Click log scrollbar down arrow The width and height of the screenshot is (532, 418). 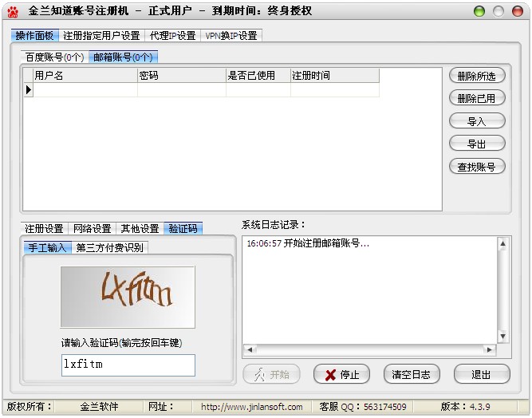point(502,336)
